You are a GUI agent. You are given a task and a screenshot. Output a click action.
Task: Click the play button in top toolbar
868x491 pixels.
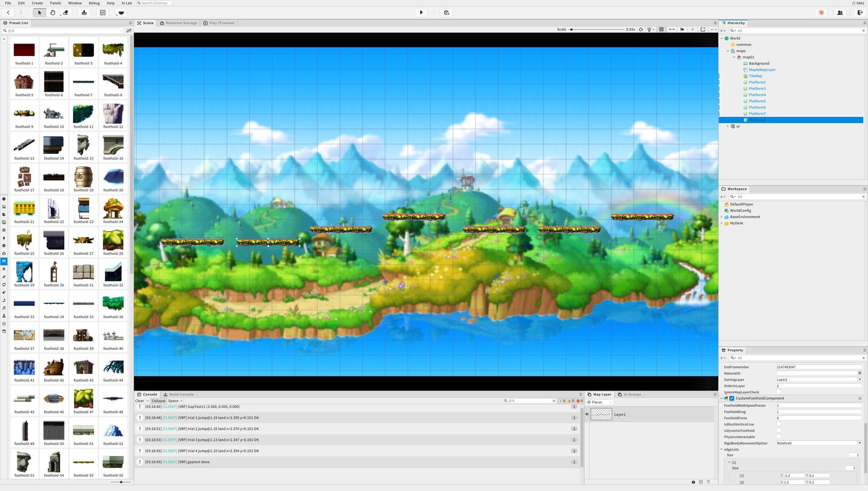[x=421, y=12]
